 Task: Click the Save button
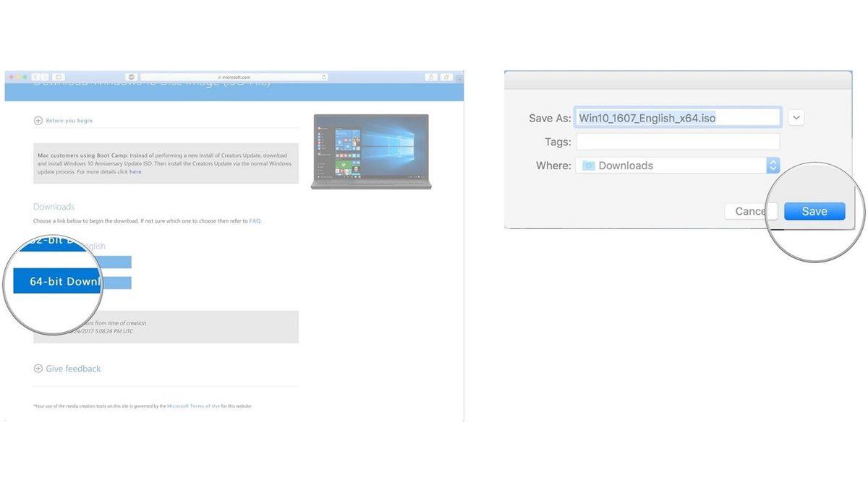pos(814,210)
